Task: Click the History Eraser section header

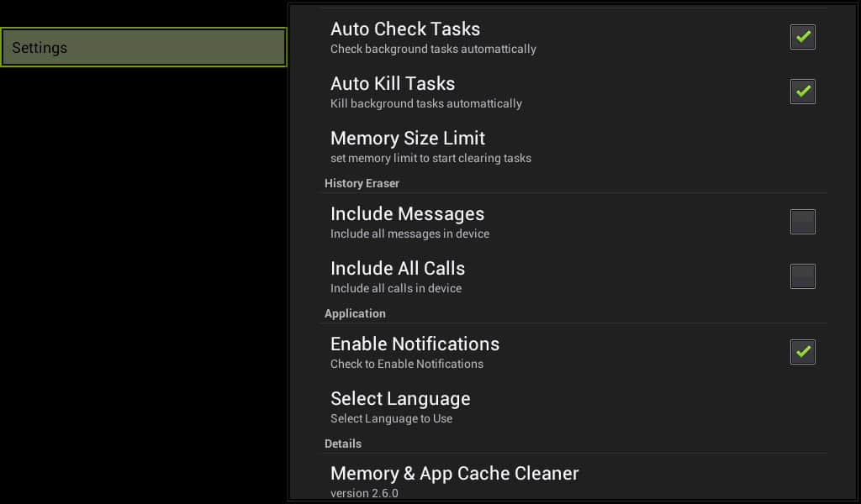Action: click(x=362, y=183)
